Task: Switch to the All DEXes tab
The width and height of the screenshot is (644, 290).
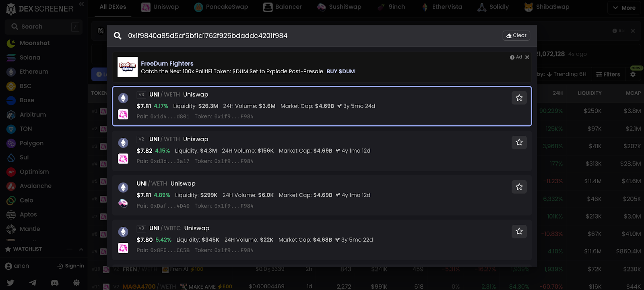Action: pos(113,7)
